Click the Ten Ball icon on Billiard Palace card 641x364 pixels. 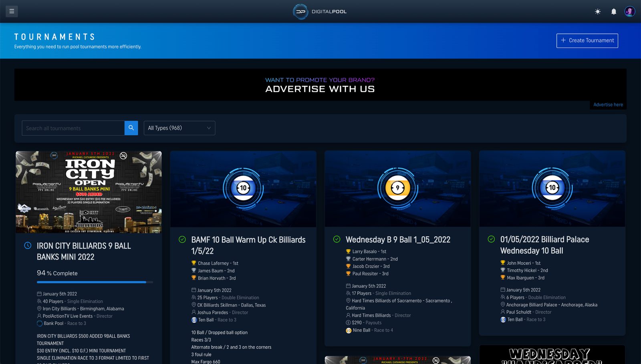[503, 320]
